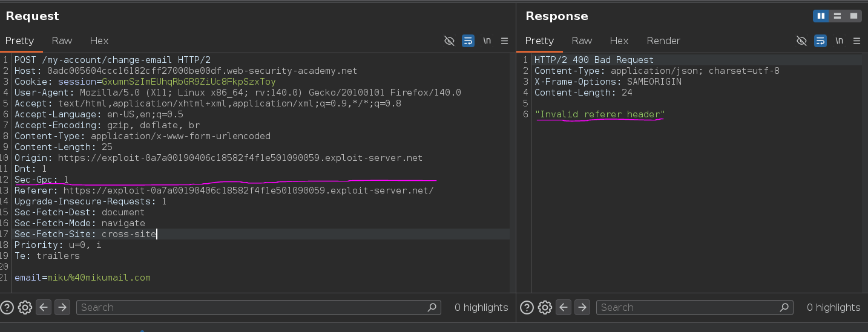868x332 pixels.
Task: Click the Content-Type form-urlencoded header
Action: 142,136
